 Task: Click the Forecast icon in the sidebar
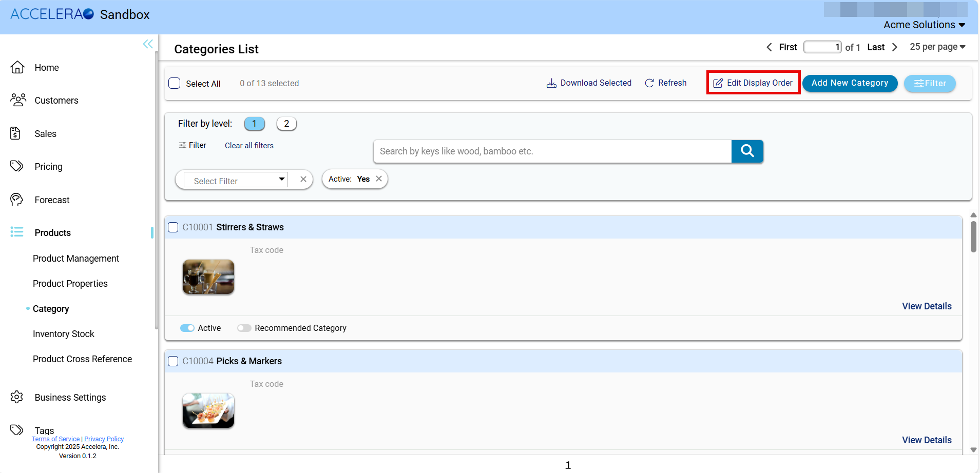(17, 200)
